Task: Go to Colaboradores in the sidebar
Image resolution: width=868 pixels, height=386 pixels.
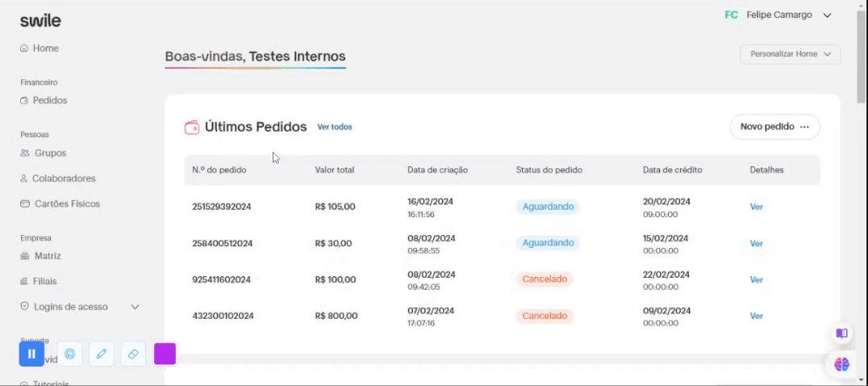Action: (x=57, y=178)
